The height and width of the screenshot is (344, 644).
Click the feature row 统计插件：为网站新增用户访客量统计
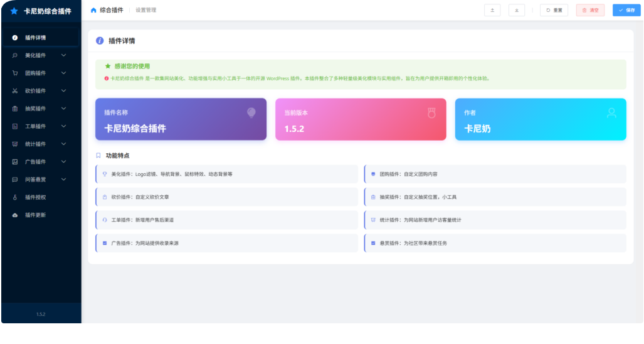(495, 220)
